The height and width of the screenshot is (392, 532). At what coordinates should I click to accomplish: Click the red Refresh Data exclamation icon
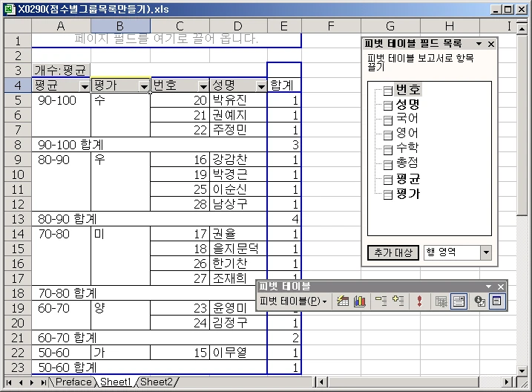coord(420,301)
